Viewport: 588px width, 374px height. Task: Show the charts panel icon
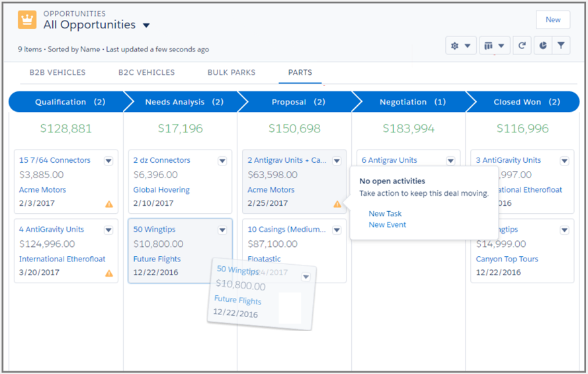[542, 46]
